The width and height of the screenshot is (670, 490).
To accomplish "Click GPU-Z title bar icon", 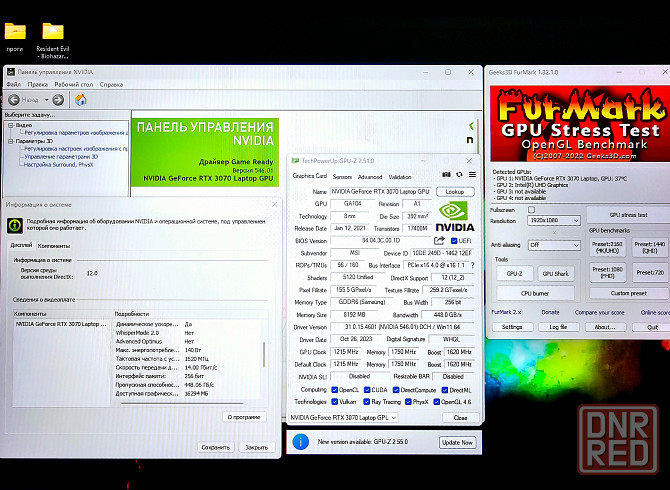I will [295, 161].
